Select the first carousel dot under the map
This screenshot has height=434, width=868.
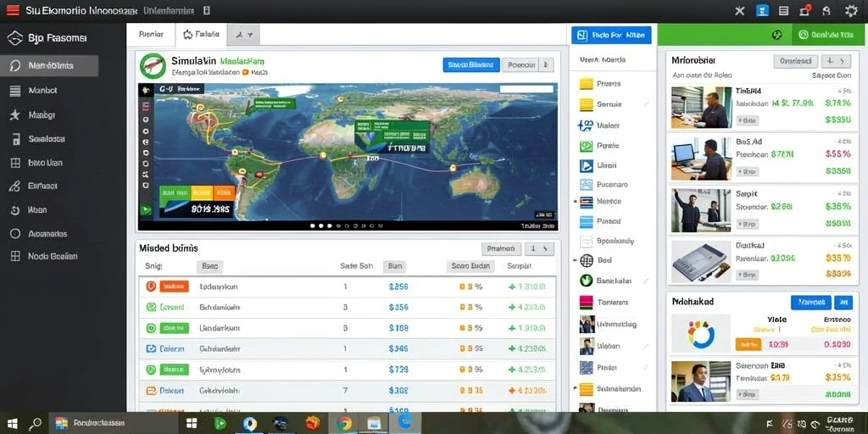pos(312,225)
